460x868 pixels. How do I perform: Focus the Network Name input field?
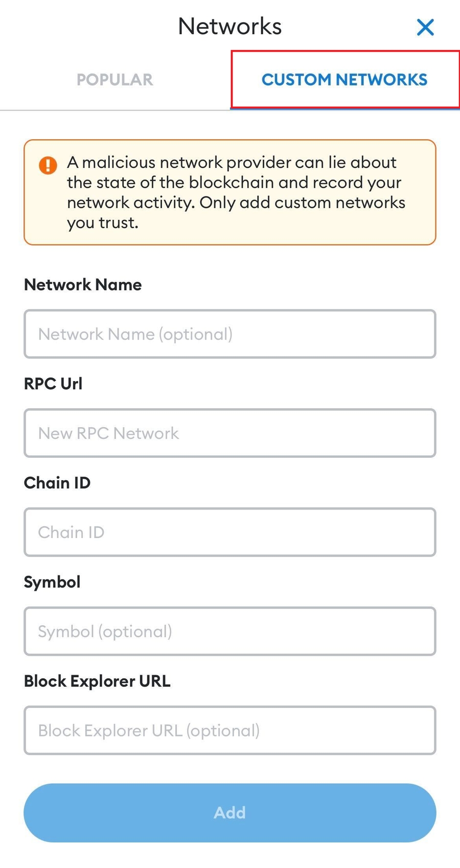230,334
